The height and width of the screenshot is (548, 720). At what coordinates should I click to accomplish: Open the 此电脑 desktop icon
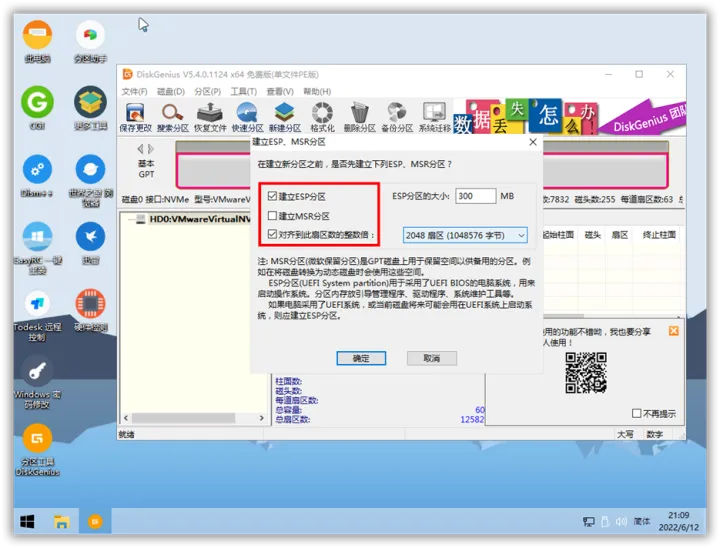[38, 41]
